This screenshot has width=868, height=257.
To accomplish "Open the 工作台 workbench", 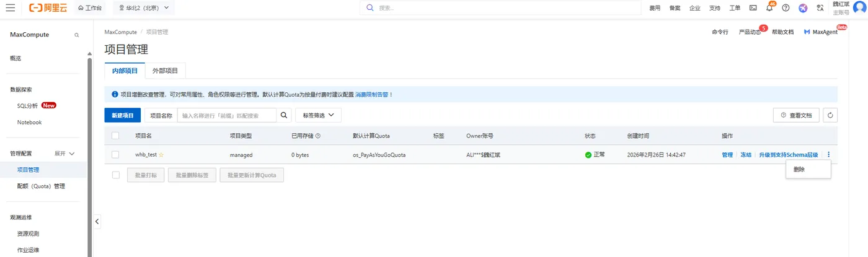I will 90,8.
